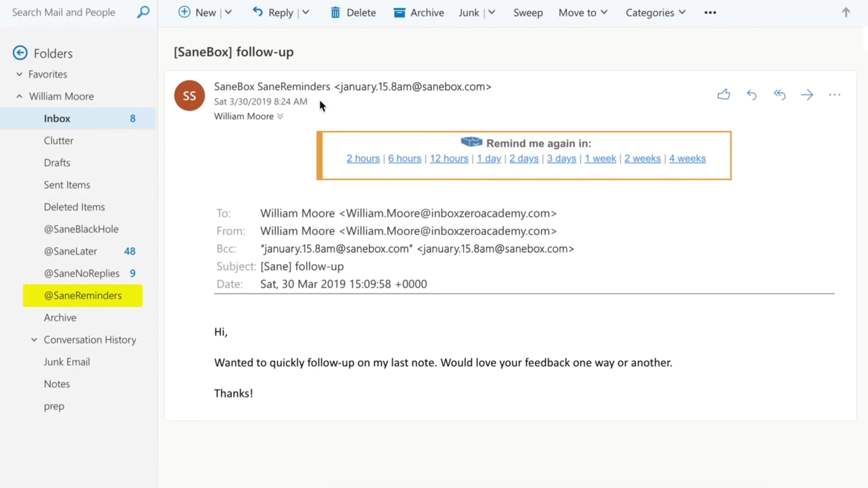Click the @SaneNoReplies count 9
Image resolution: width=868 pixels, height=488 pixels.
click(x=133, y=273)
